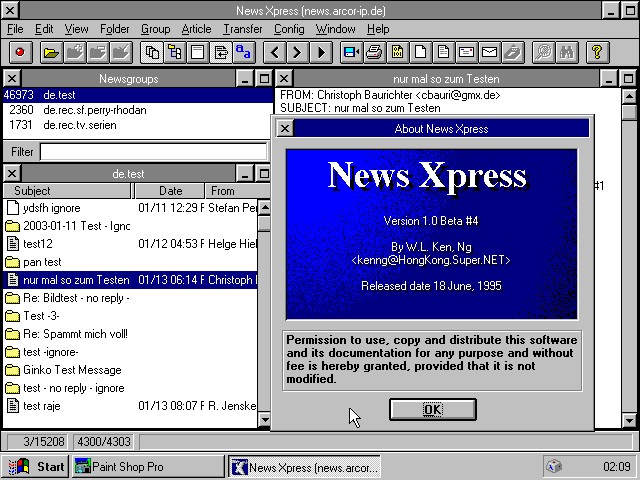The image size is (640, 480).
Task: Click the grayed folder icon with pencil
Action: point(121,52)
